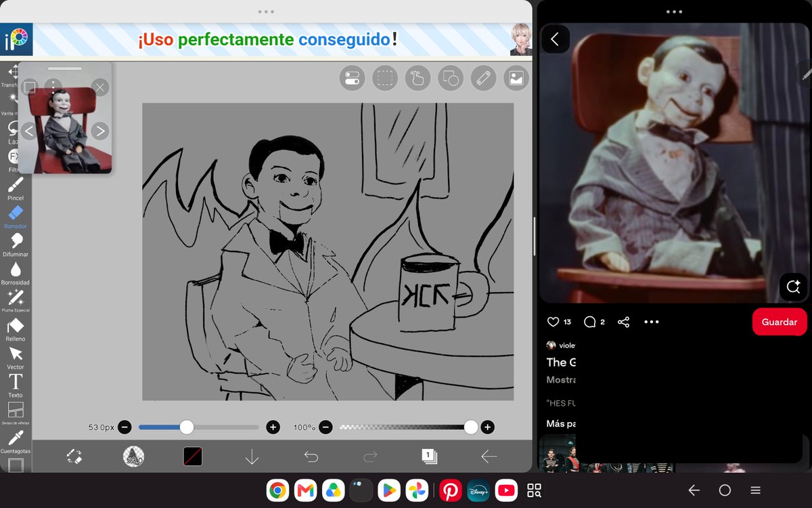Select the Vector arrow tool
This screenshot has height=508, width=812.
[15, 357]
